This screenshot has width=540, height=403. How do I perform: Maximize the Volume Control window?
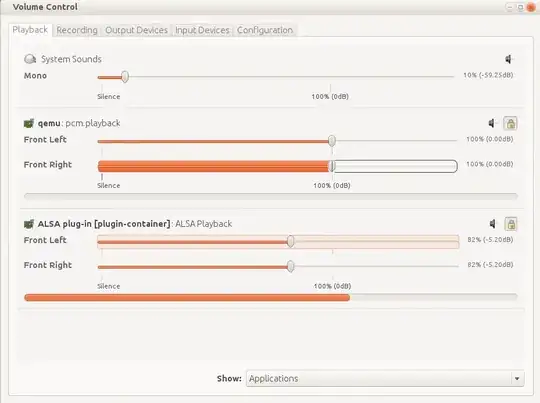[520, 7]
